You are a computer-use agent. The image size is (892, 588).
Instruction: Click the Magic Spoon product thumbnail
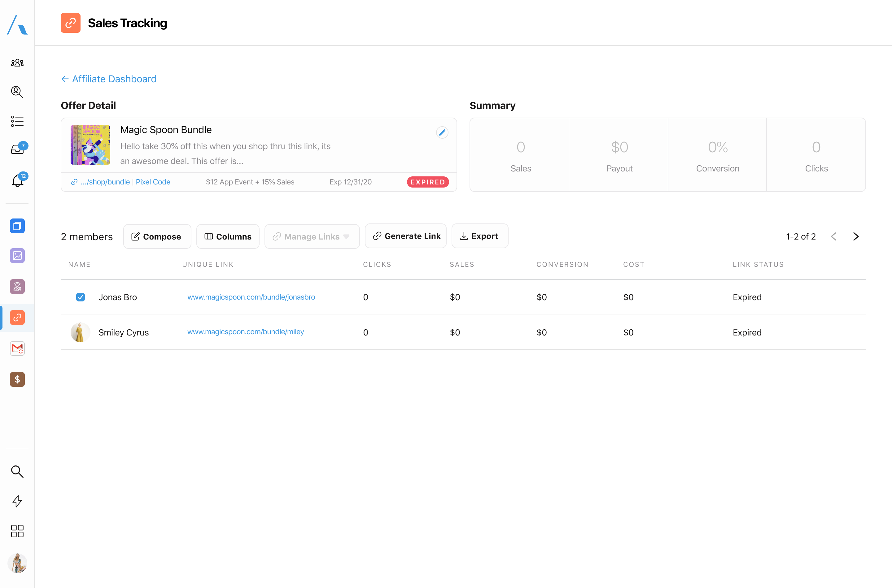(90, 145)
